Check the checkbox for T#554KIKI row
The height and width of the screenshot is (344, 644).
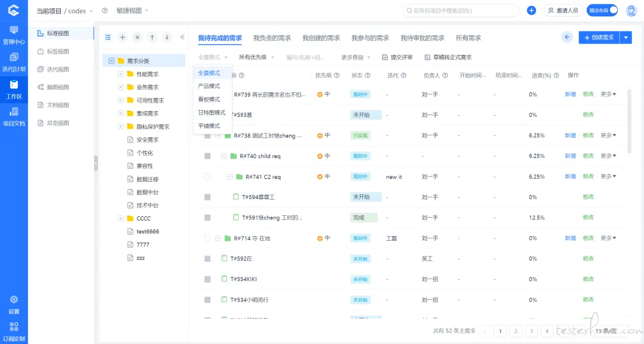(208, 279)
